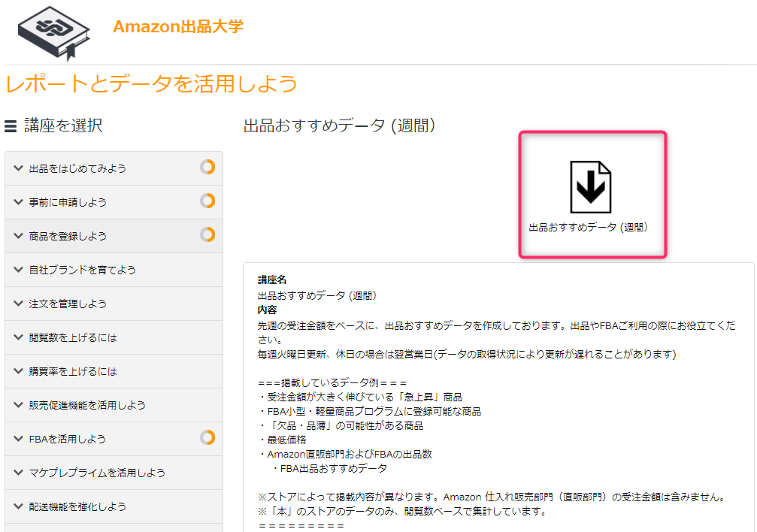Click progress ring next to 商品を登録しよう

click(x=207, y=234)
